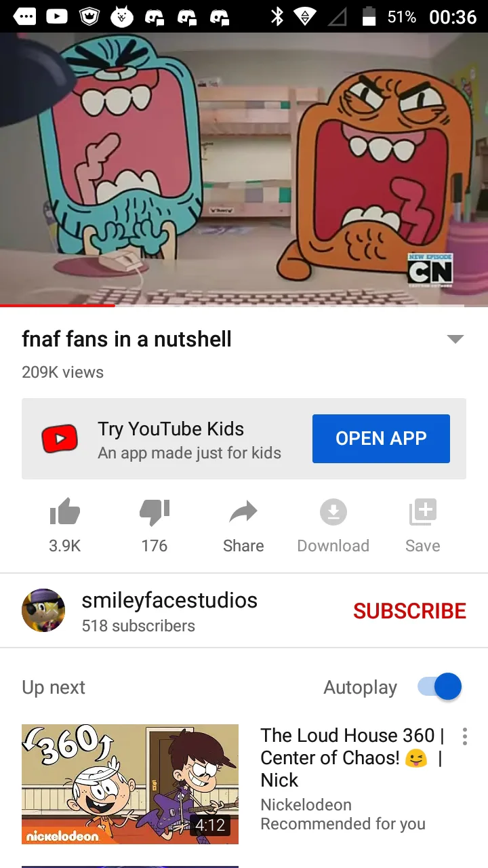Subscribe to smileyfacestudios channel
Viewport: 488px width, 868px height.
pyautogui.click(x=409, y=611)
